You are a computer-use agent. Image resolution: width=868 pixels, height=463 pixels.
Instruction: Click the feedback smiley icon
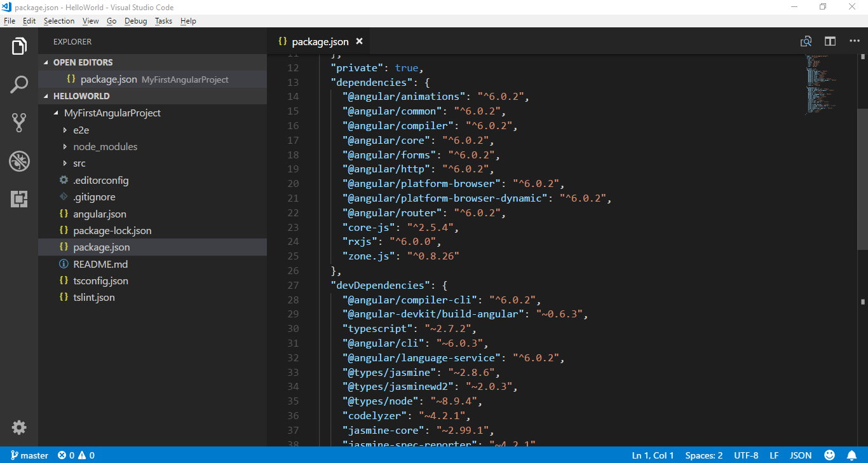tap(829, 455)
